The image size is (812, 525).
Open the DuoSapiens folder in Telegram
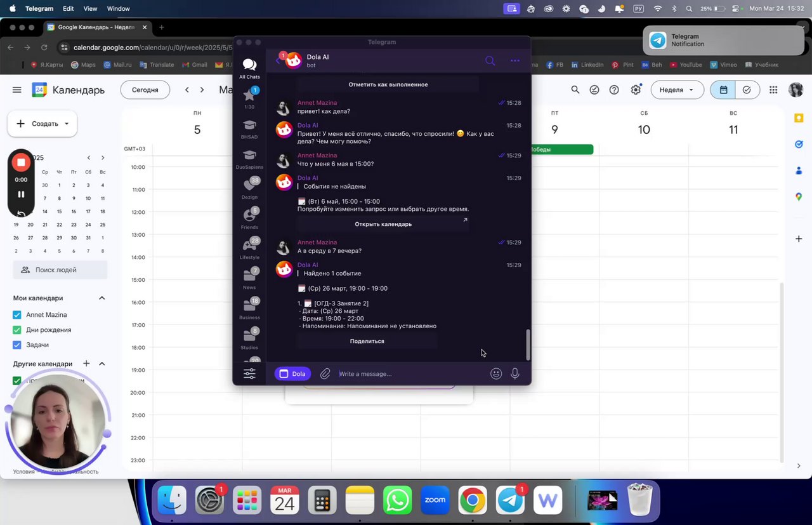click(249, 159)
